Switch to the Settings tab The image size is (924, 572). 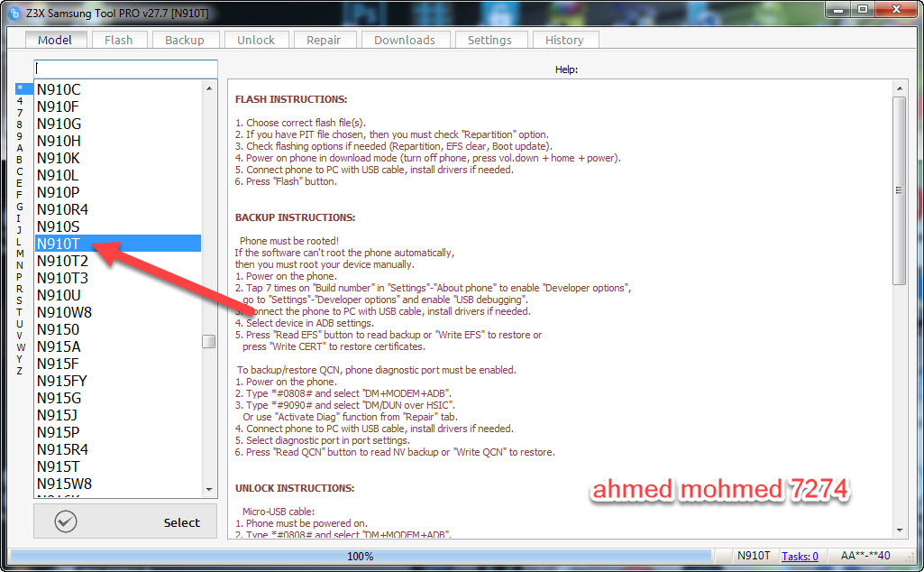click(x=489, y=40)
